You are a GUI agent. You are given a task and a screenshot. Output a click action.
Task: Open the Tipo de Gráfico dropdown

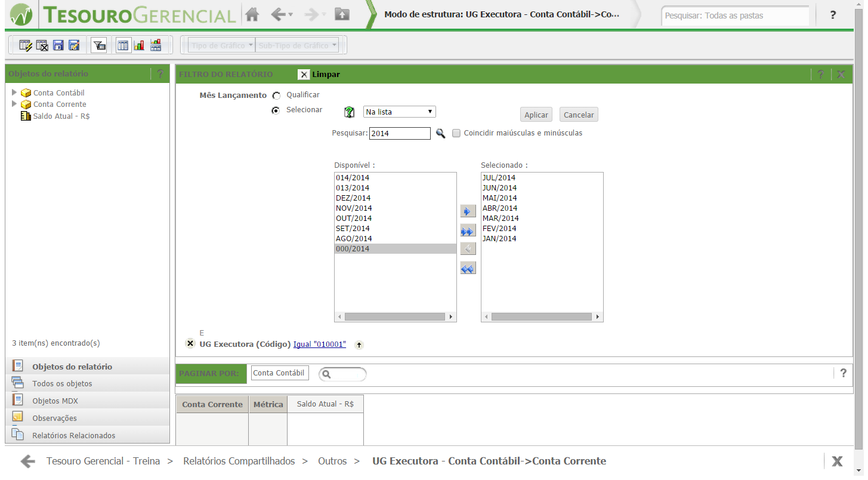pyautogui.click(x=222, y=45)
